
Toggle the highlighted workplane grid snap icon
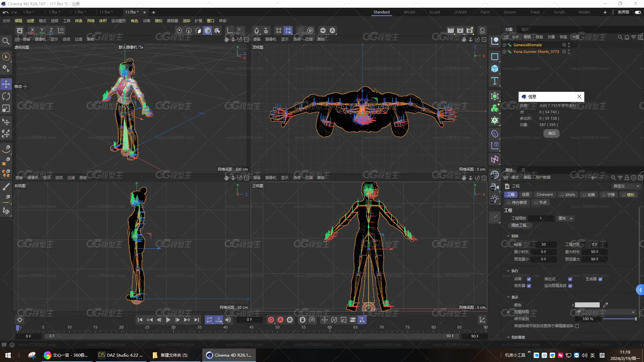[x=288, y=31]
